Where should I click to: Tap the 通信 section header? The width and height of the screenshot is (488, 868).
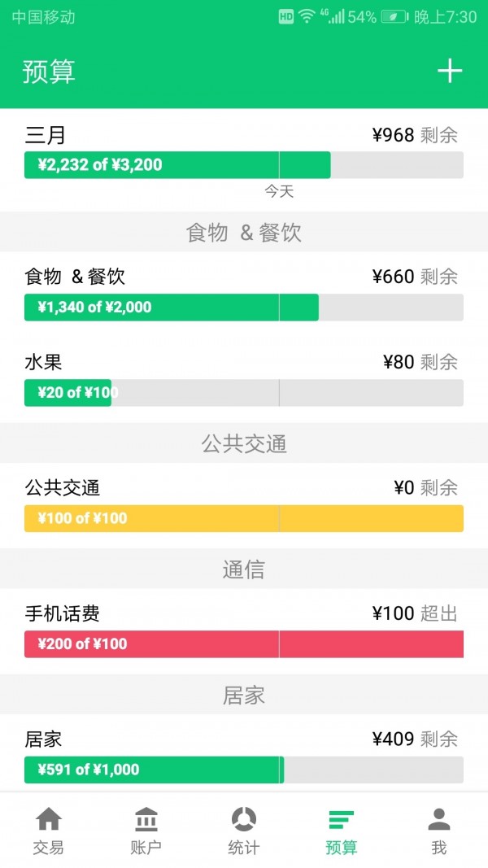tap(244, 569)
